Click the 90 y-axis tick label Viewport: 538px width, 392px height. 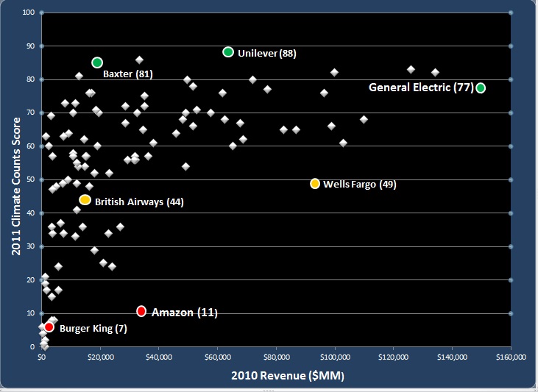point(30,46)
